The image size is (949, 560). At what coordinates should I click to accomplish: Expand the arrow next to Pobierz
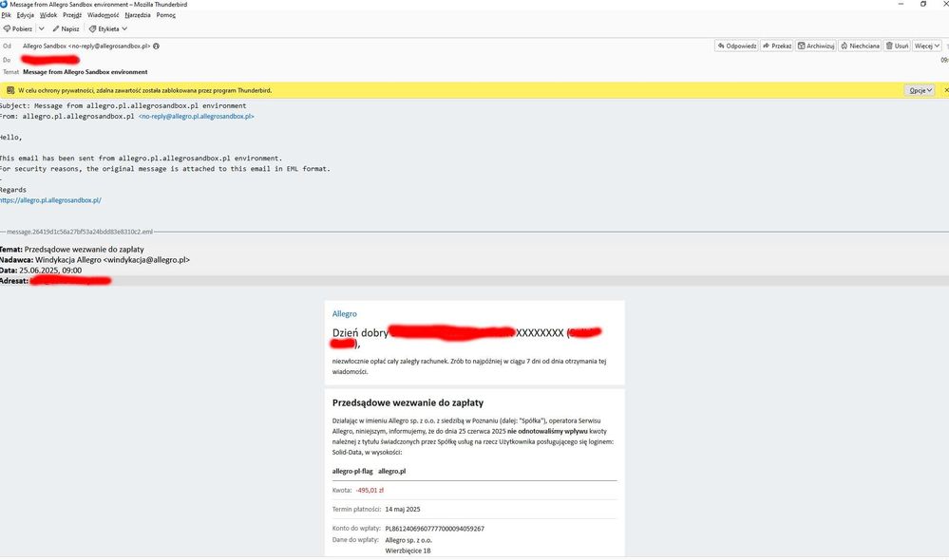(41, 28)
